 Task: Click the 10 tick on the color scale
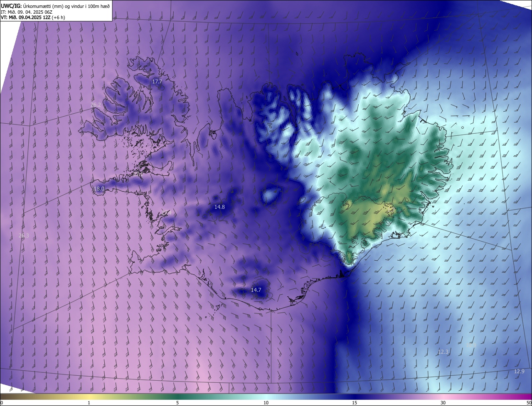(x=266, y=403)
